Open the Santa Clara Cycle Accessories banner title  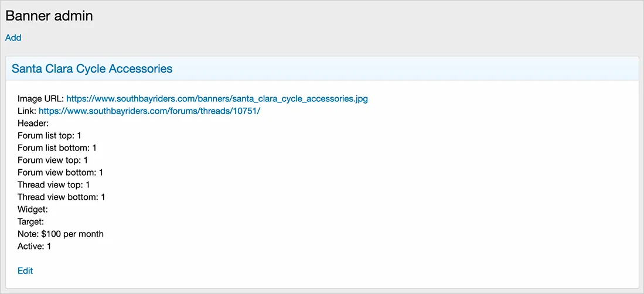coord(92,69)
